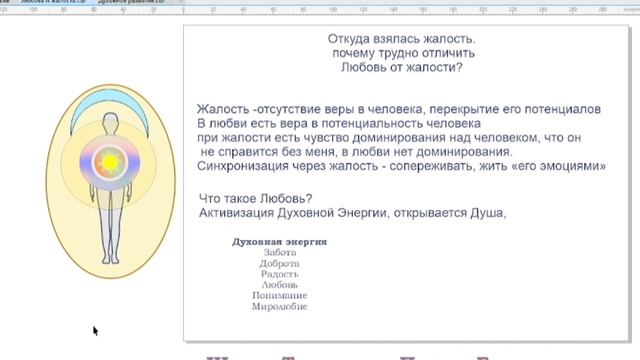The height and width of the screenshot is (360, 640).
Task: Select the list word 'Забота'
Action: (280, 253)
